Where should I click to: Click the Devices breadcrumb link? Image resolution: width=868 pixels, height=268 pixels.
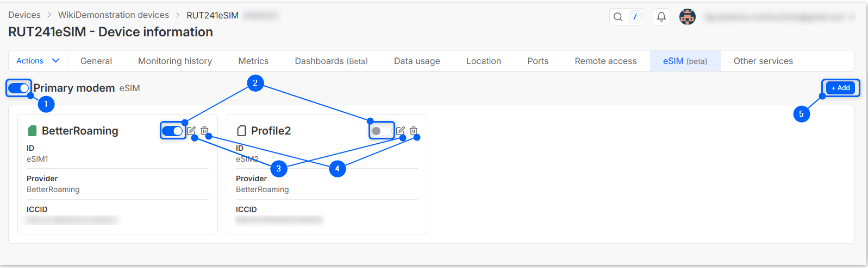coord(24,15)
